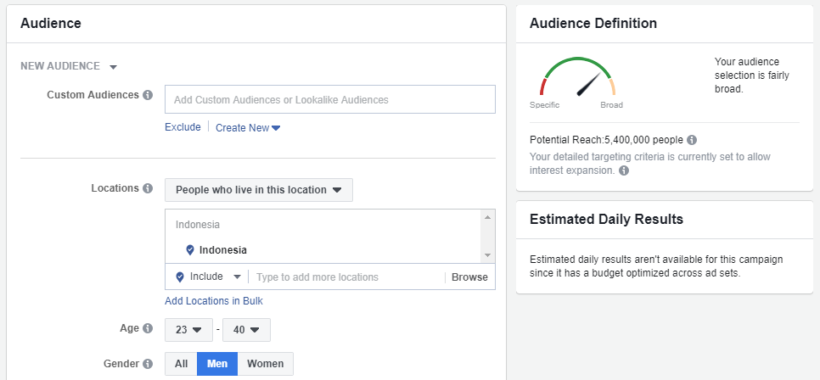Click the interest expansion info icon

(624, 171)
